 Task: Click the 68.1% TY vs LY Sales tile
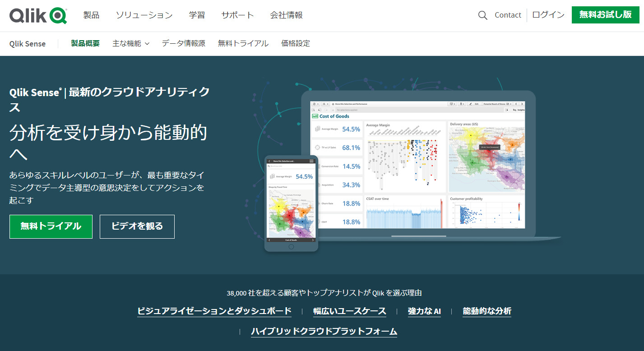click(337, 148)
